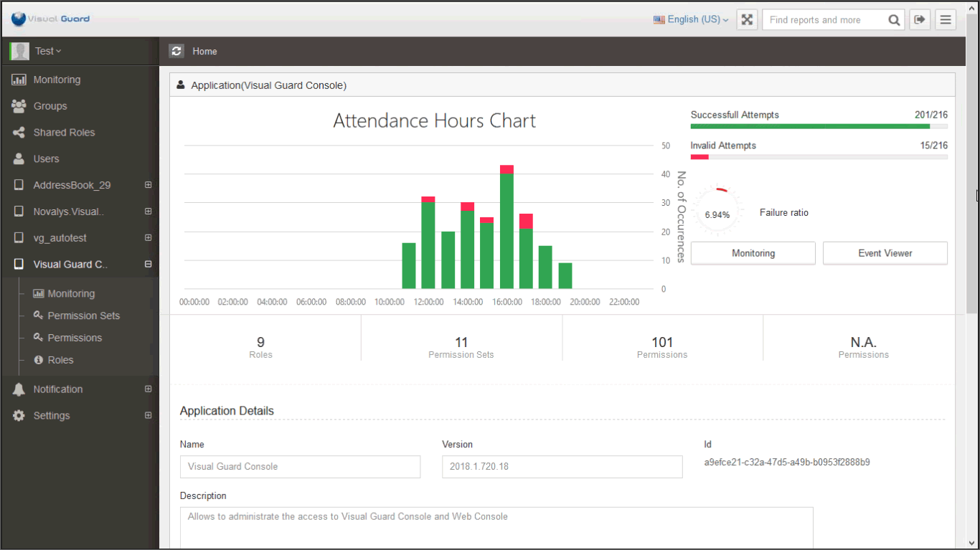Viewport: 980px width, 550px height.
Task: Open the English (US) language dropdown
Action: (x=691, y=20)
